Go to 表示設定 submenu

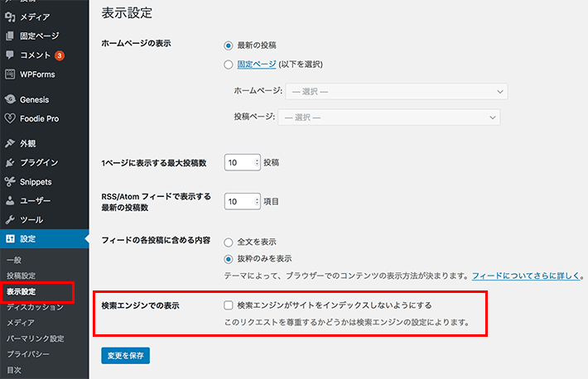[x=21, y=291]
